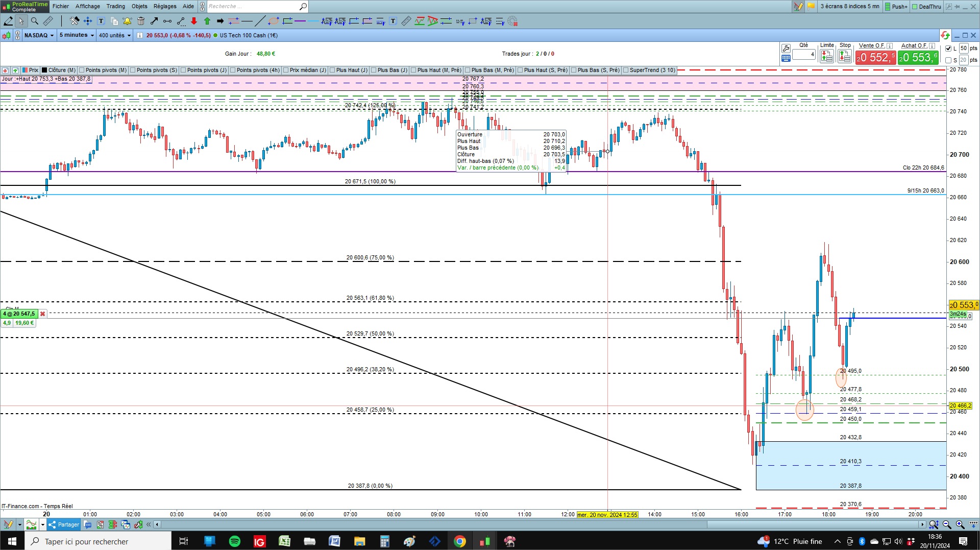The image size is (980, 550).
Task: Enable the S 20 pts checkbox
Action: (x=948, y=60)
